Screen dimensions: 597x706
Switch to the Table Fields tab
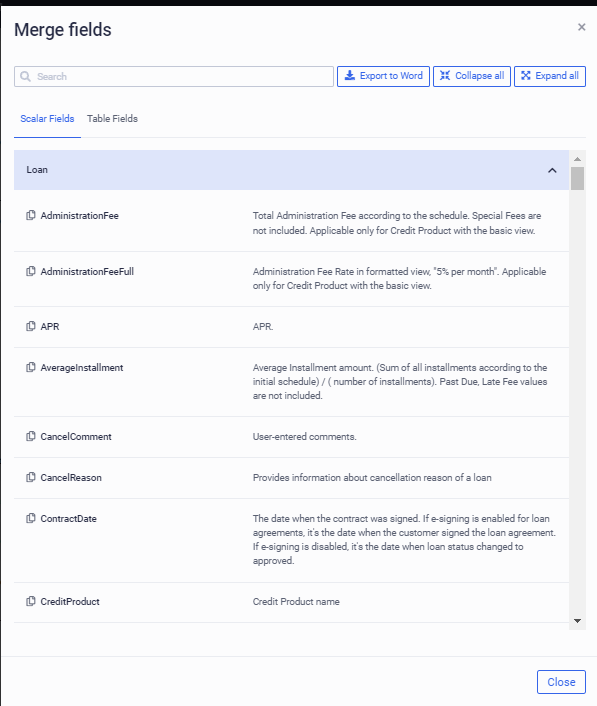click(x=112, y=119)
